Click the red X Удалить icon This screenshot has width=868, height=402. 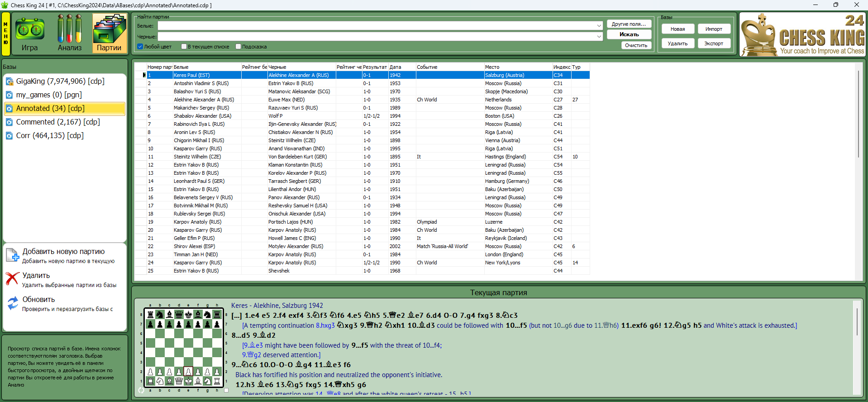coord(12,279)
